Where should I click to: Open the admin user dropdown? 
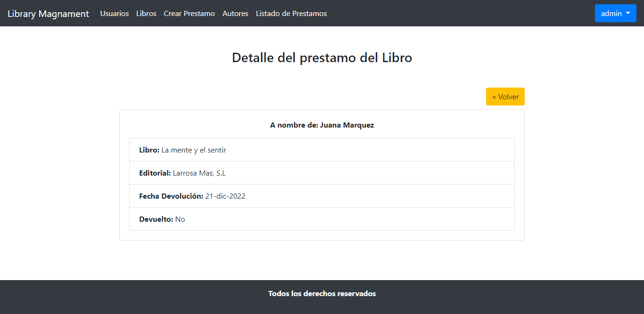(x=615, y=13)
